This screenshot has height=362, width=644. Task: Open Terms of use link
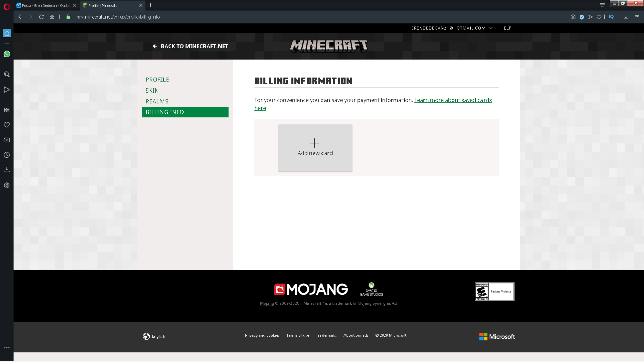coord(298,335)
